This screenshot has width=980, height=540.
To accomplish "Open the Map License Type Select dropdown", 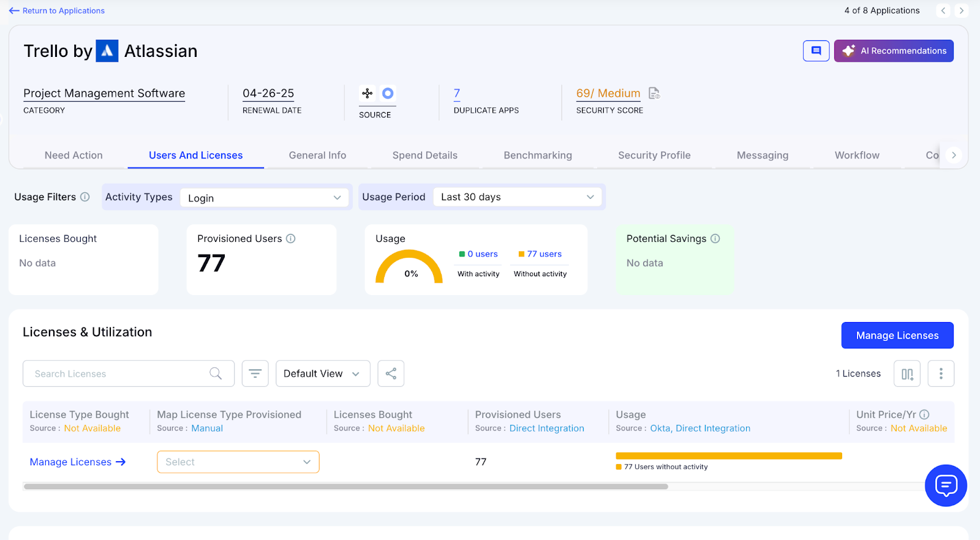I will 238,462.
